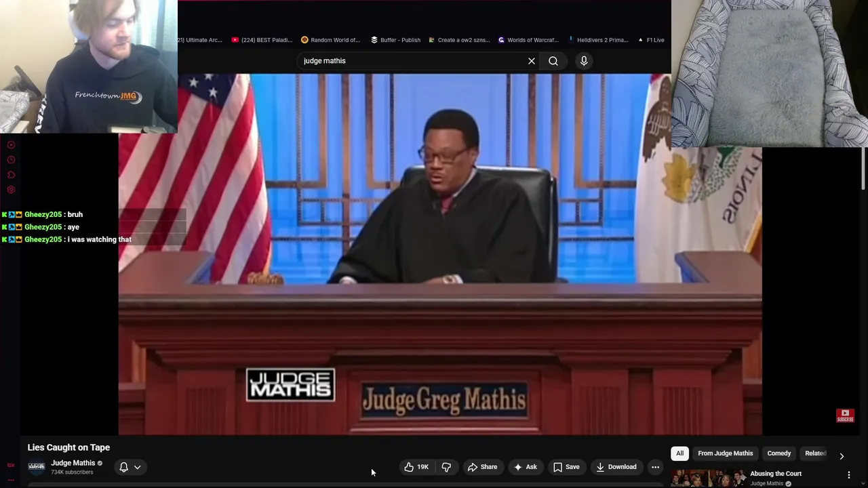
Task: Like the video with thumbs up (19K)
Action: pyautogui.click(x=416, y=467)
